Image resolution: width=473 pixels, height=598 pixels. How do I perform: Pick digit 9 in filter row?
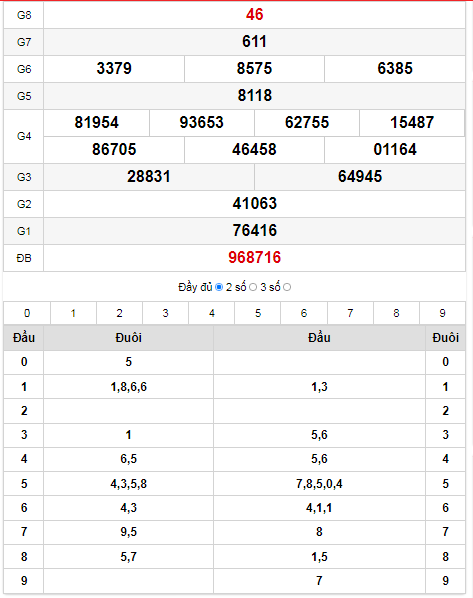pyautogui.click(x=442, y=313)
